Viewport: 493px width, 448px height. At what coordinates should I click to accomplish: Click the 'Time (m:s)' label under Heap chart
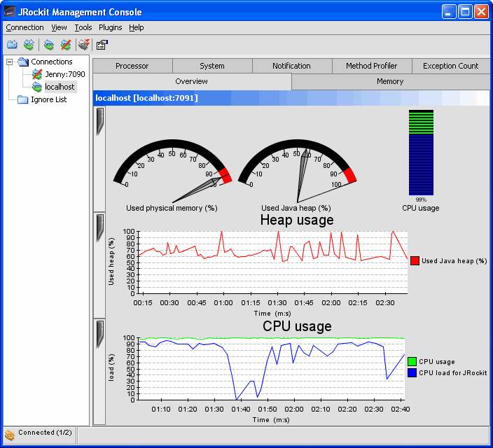(272, 314)
